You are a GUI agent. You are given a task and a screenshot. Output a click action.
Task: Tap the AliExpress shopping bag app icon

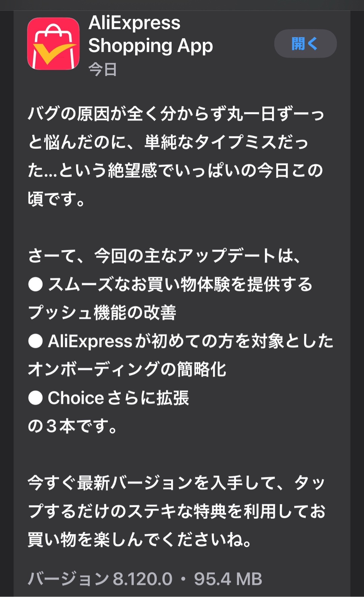(x=53, y=44)
